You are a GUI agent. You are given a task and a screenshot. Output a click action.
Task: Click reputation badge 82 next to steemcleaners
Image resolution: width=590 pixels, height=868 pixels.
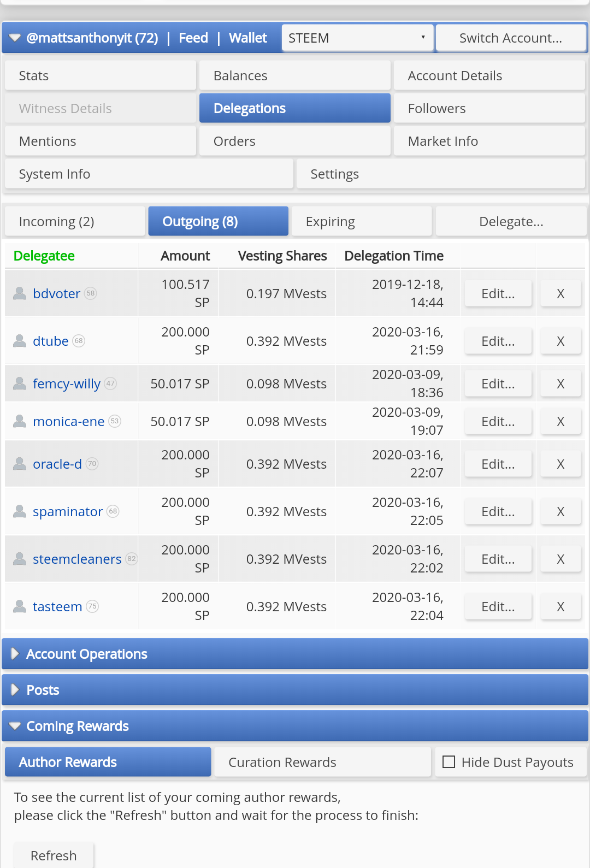(131, 559)
